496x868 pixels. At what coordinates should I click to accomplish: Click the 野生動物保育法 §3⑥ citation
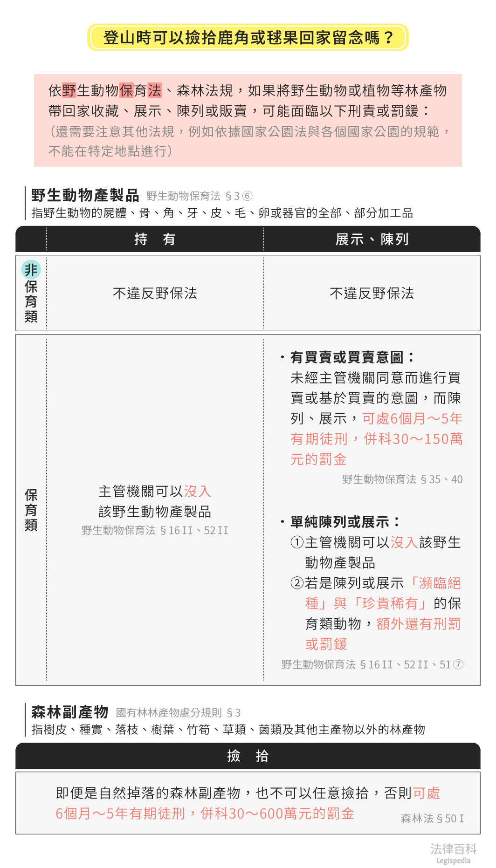[200, 196]
